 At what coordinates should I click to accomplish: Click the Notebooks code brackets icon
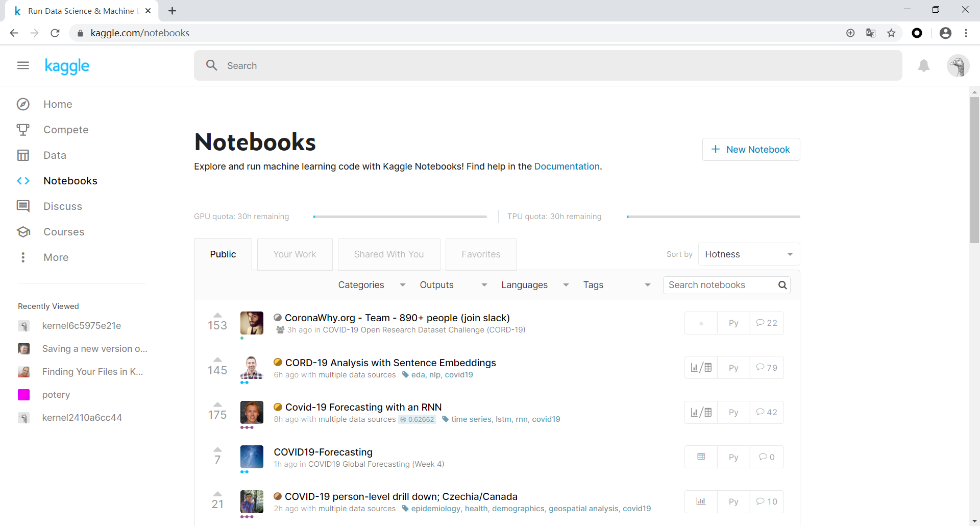point(23,181)
